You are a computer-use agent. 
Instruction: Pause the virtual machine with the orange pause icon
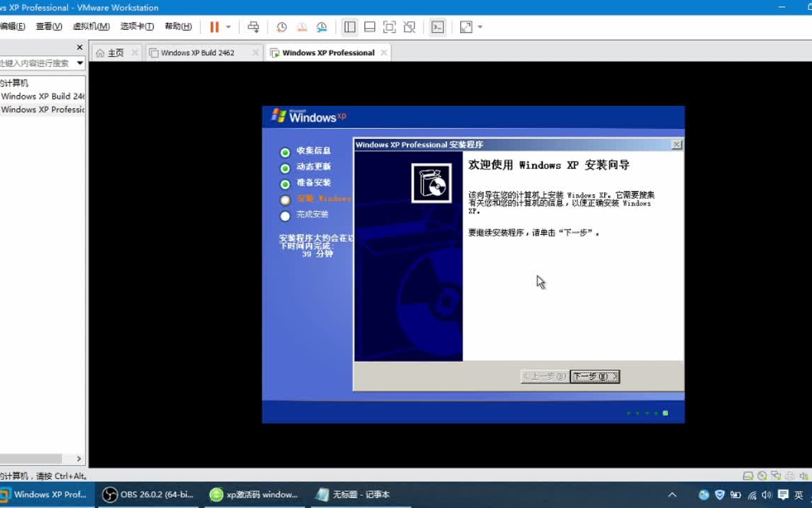point(214,27)
